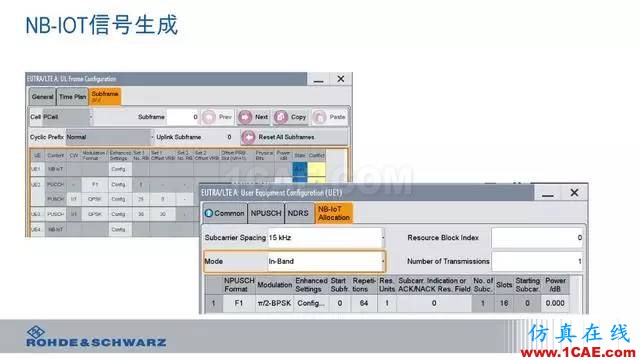The width and height of the screenshot is (640, 360).
Task: Minimize the User Equipment Configuration window
Action: click(x=548, y=193)
